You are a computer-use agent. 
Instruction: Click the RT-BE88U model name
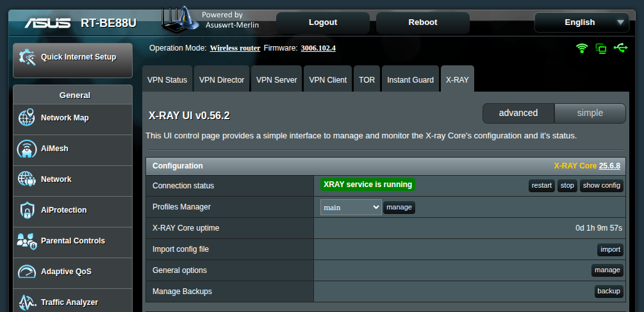[108, 22]
